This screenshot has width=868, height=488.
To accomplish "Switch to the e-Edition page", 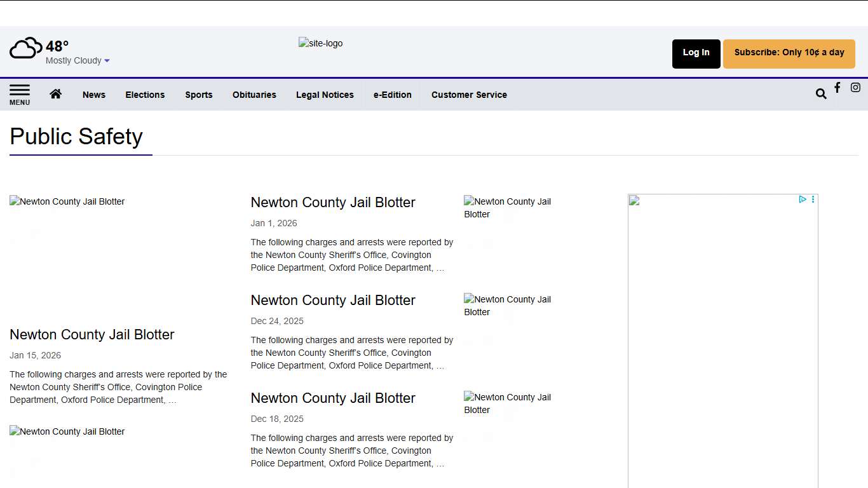I will [393, 94].
